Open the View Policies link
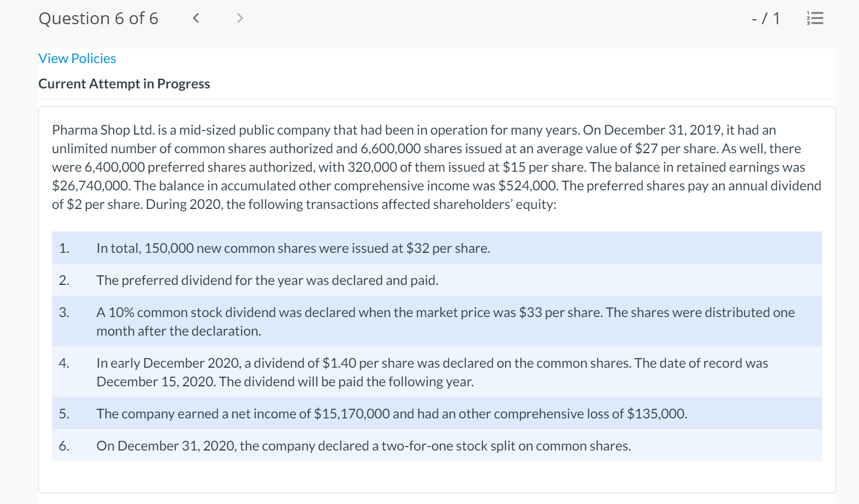This screenshot has width=859, height=504. 77,59
